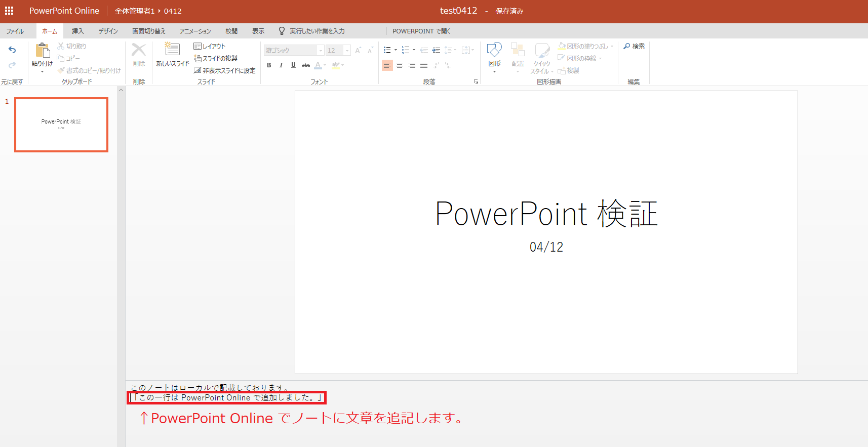Click the 全体管理者1 breadcrumb link
Image resolution: width=868 pixels, height=447 pixels.
135,11
